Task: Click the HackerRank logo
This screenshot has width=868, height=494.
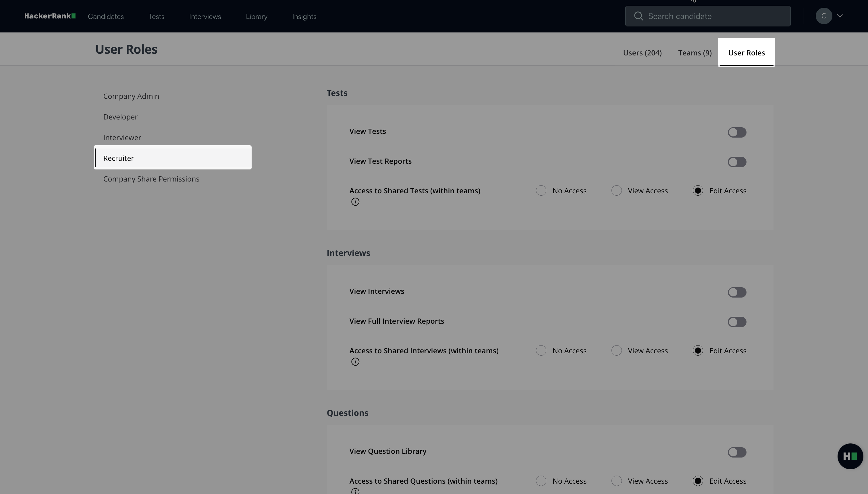Action: pyautogui.click(x=50, y=16)
